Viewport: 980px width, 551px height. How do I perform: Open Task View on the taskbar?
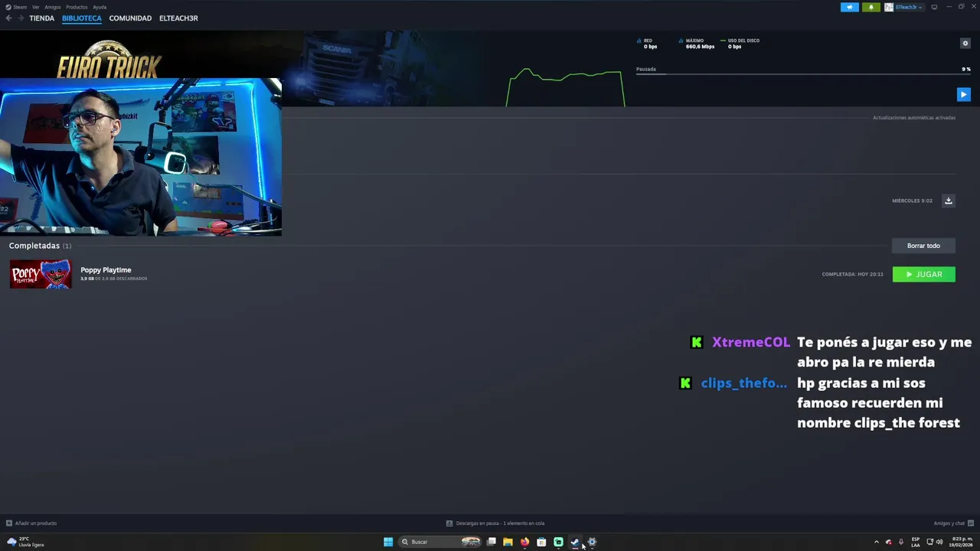(x=491, y=542)
